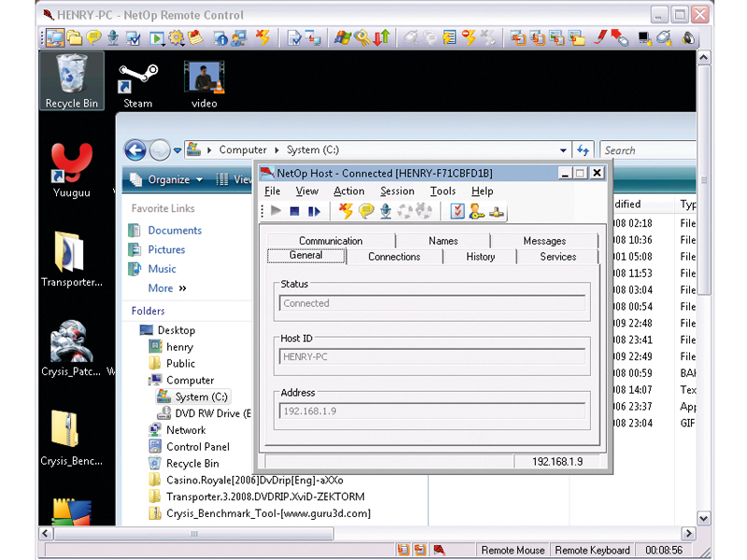This screenshot has width=747, height=560.
Task: Open the Session menu in NetOp Host
Action: (397, 191)
